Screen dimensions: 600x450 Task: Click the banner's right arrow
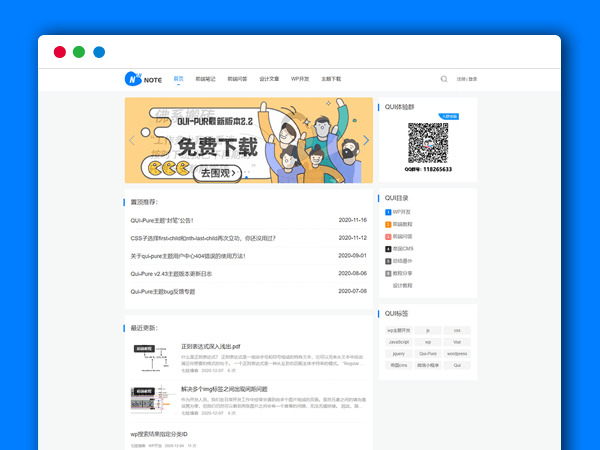click(x=366, y=141)
